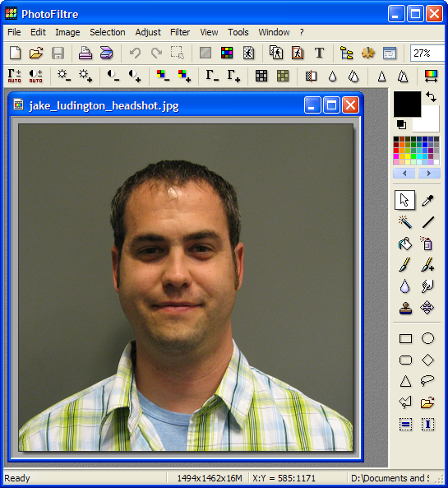The width and height of the screenshot is (448, 488).
Task: Create a new image with New icon
Action: (x=15, y=53)
